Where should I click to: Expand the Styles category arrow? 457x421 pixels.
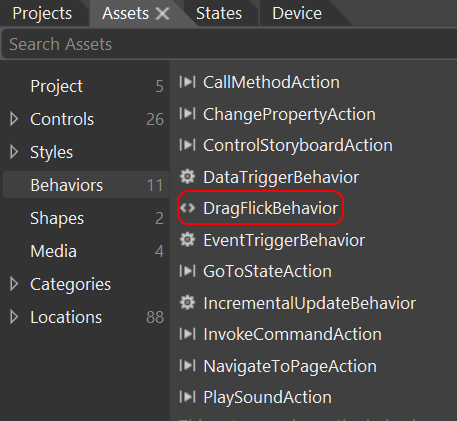(14, 152)
